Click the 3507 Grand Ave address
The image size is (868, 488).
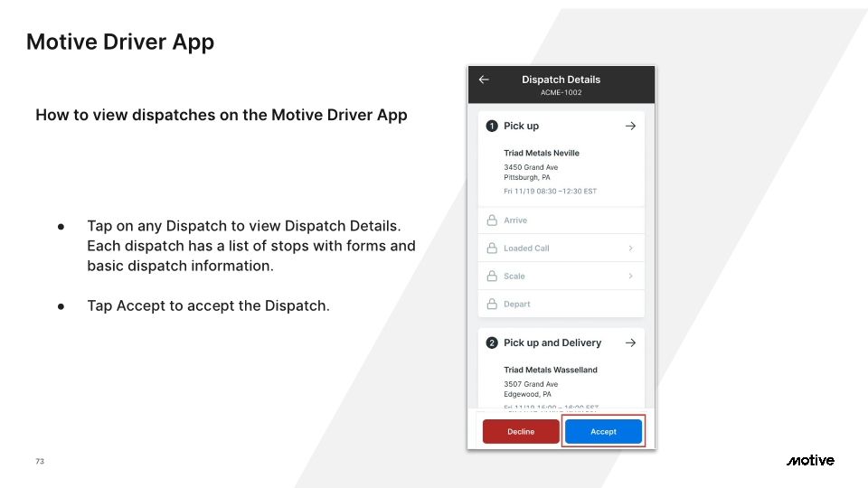coord(531,384)
